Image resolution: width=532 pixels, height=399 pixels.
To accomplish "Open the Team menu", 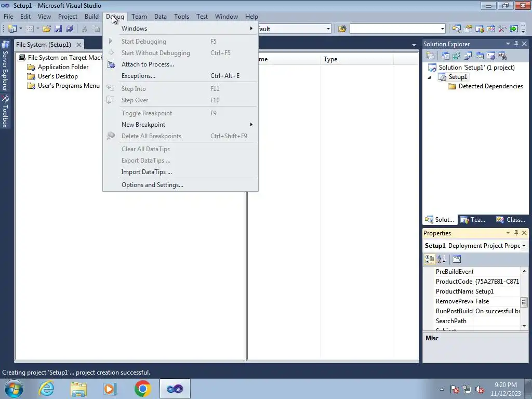I will (139, 16).
